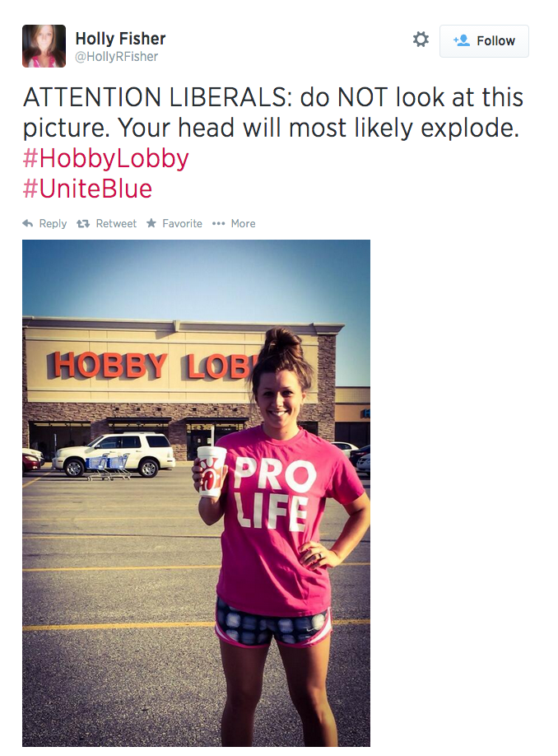Click the Reply arrow icon
Image resolution: width=558 pixels, height=756 pixels.
coord(28,223)
